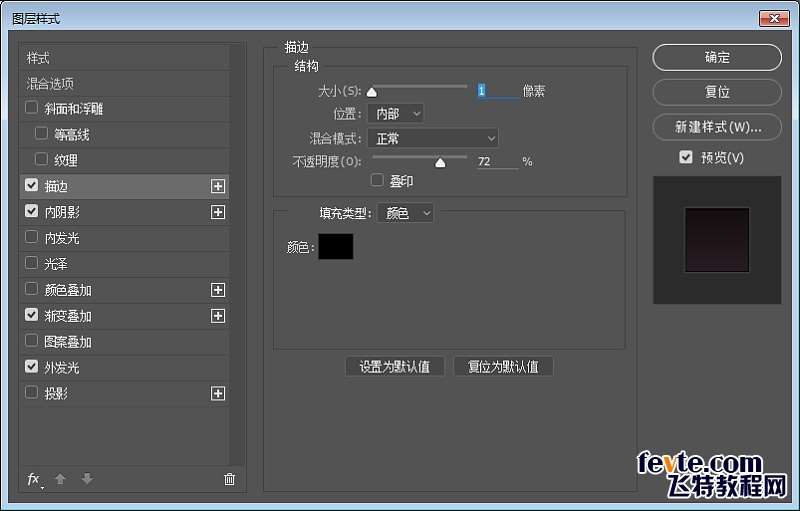
Task: Select the 样式 section in the list
Action: [x=124, y=58]
